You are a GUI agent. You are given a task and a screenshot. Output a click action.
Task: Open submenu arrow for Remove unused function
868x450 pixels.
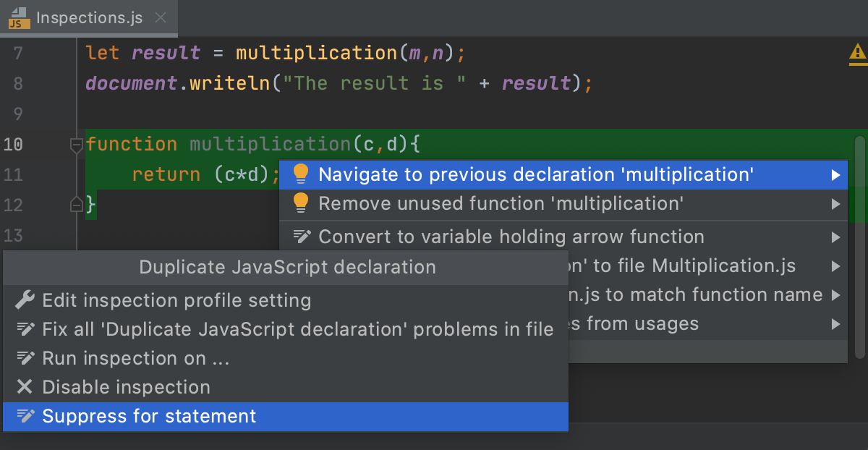pos(835,204)
